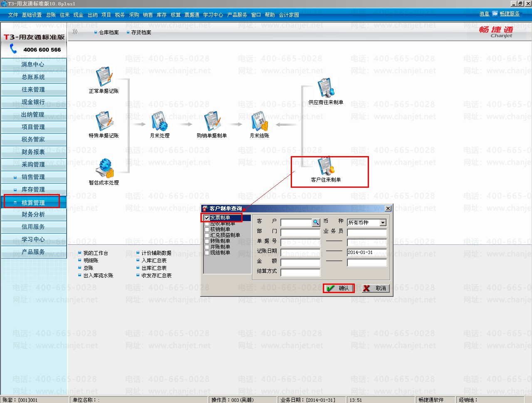Focus the 业务员 input field
Screen dimensions: 532x403
pyautogui.click(x=367, y=233)
